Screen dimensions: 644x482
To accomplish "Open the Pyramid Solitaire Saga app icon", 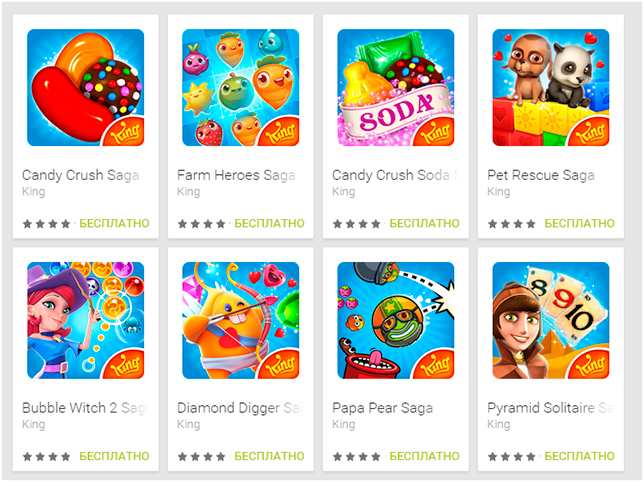I will click(551, 320).
